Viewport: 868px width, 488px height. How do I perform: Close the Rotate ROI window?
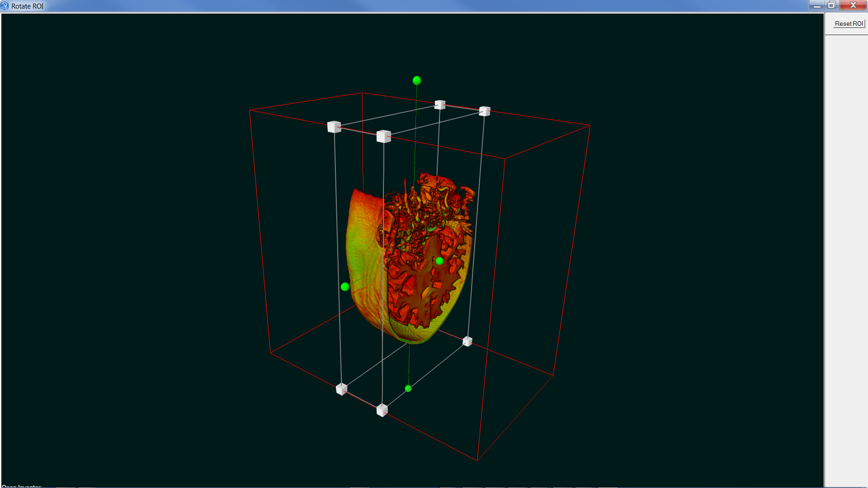tap(853, 5)
